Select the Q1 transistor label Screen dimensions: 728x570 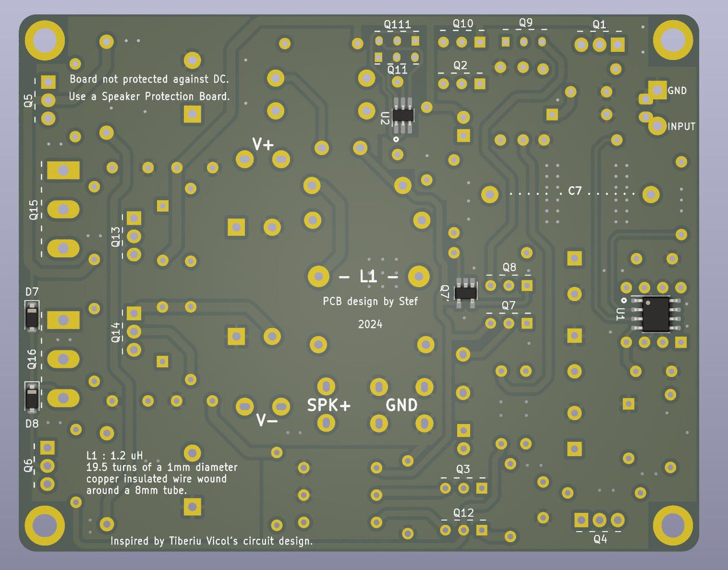coord(599,24)
